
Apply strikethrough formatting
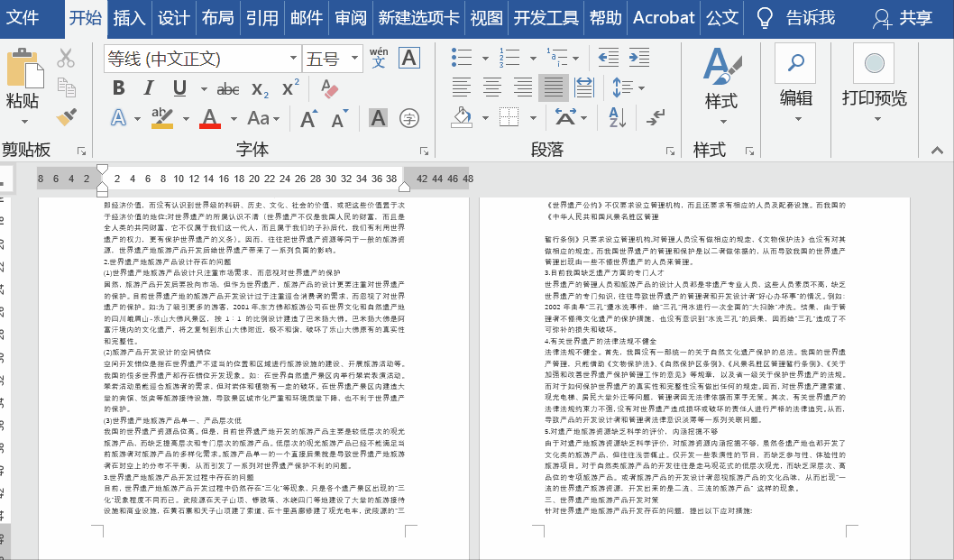[x=228, y=88]
